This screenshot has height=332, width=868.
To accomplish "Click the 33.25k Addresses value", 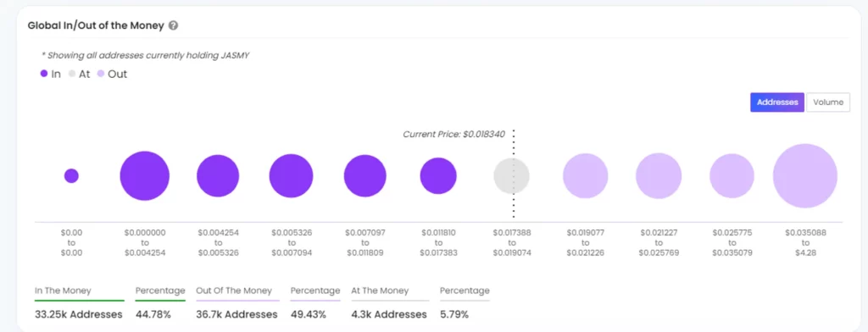I will pos(78,315).
